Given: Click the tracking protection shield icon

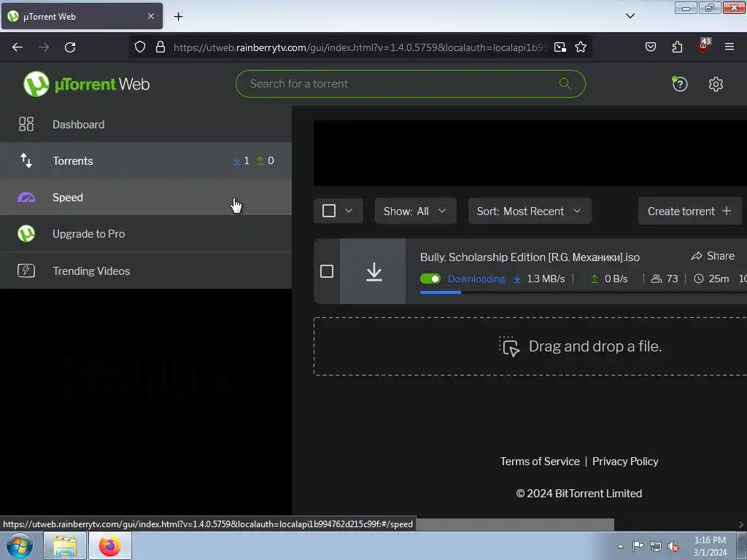Looking at the screenshot, I should coord(139,47).
